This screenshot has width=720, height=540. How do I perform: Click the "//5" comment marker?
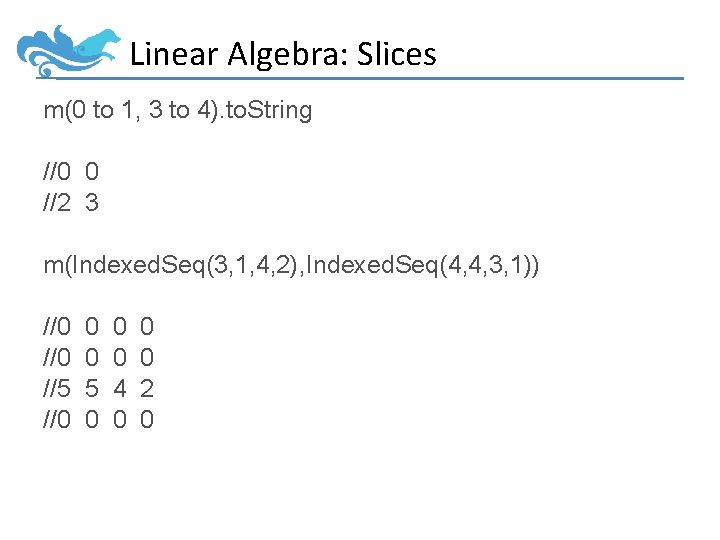57,388
